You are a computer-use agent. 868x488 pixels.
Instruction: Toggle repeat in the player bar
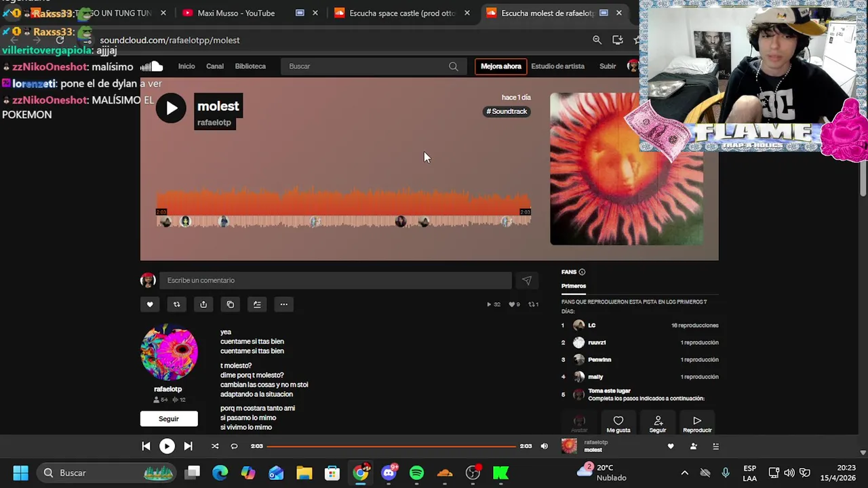click(234, 446)
